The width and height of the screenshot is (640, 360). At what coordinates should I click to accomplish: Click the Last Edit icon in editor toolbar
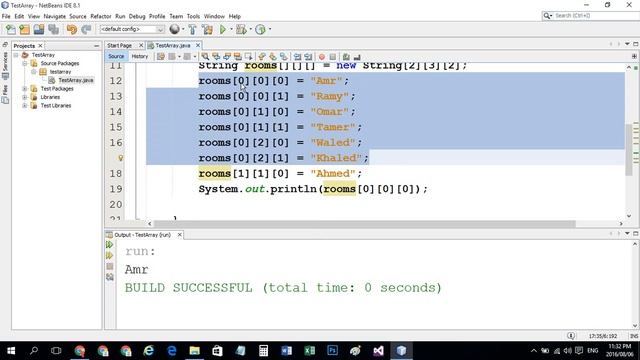(161, 57)
